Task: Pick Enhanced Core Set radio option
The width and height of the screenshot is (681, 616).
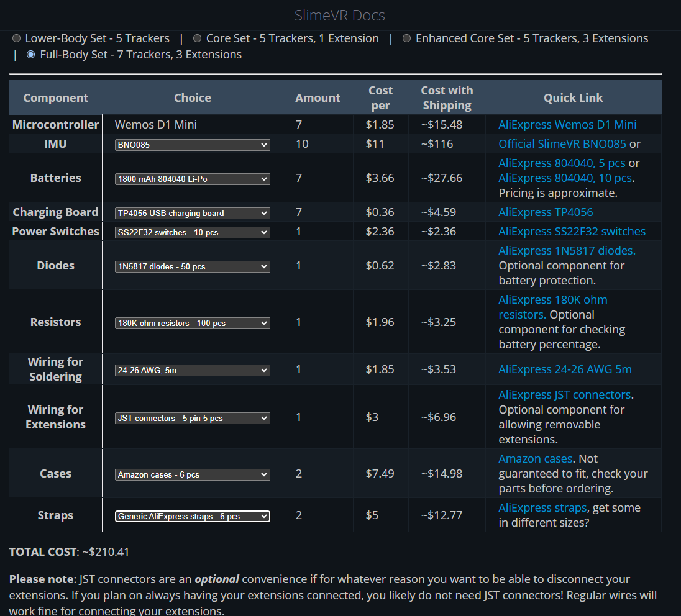Action: pos(406,38)
